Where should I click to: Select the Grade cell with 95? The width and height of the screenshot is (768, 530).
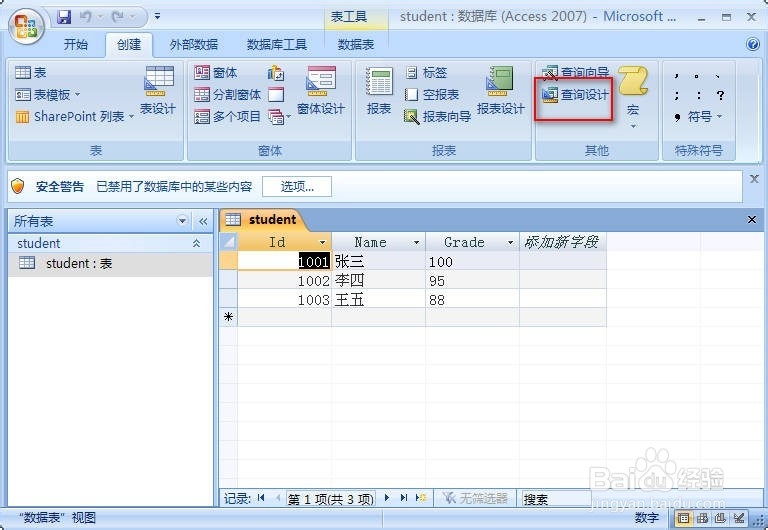(x=472, y=281)
